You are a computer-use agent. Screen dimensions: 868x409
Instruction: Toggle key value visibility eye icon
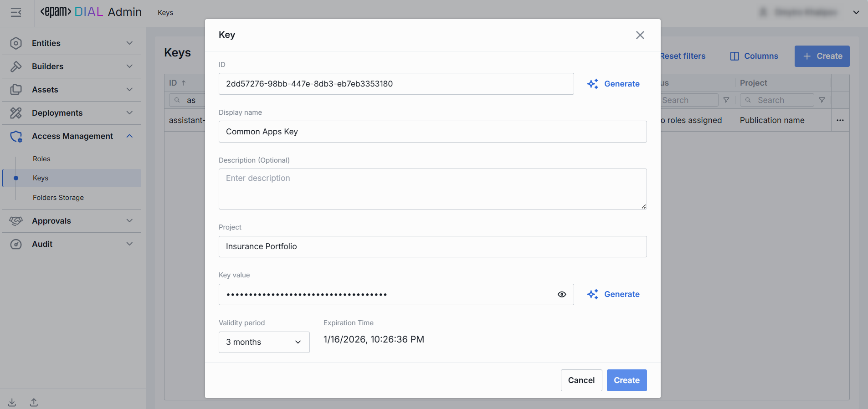point(562,295)
